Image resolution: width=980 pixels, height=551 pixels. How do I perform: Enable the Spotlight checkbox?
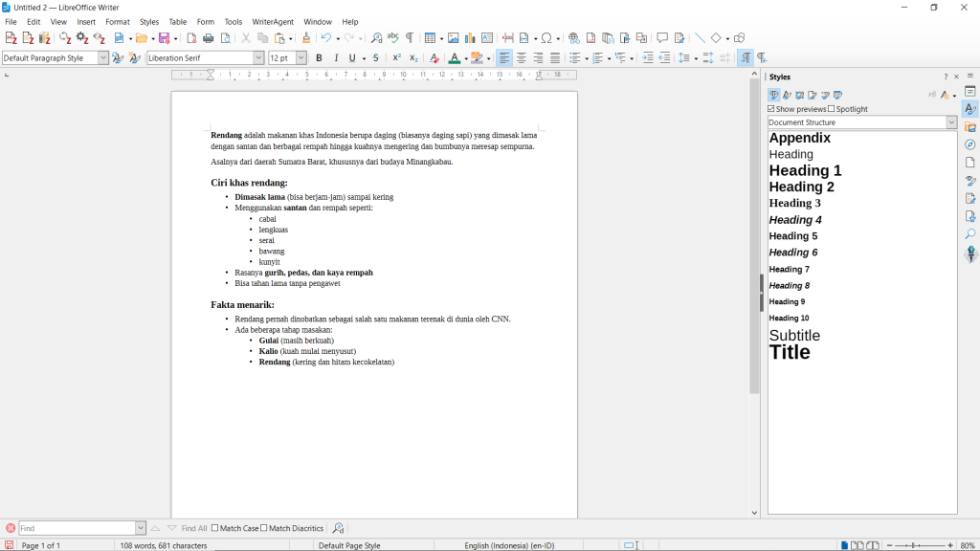[x=832, y=109]
